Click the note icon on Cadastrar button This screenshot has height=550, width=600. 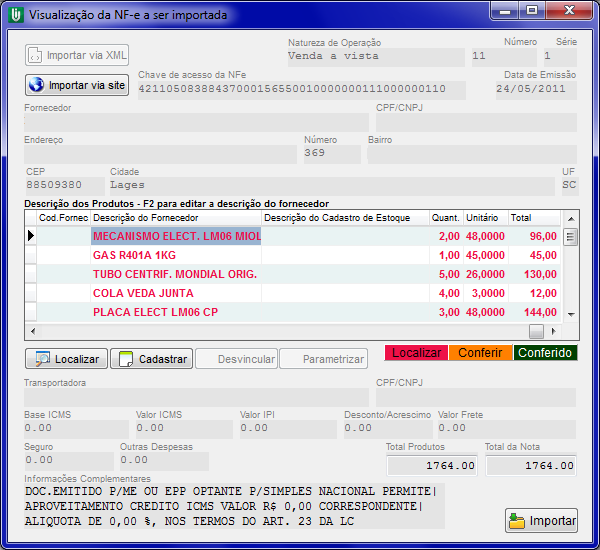click(126, 358)
